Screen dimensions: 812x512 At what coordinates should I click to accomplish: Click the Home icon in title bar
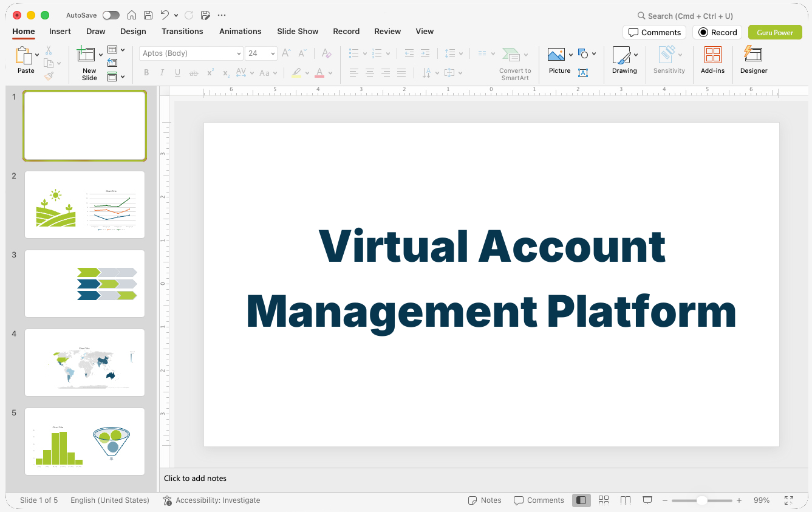coord(131,15)
